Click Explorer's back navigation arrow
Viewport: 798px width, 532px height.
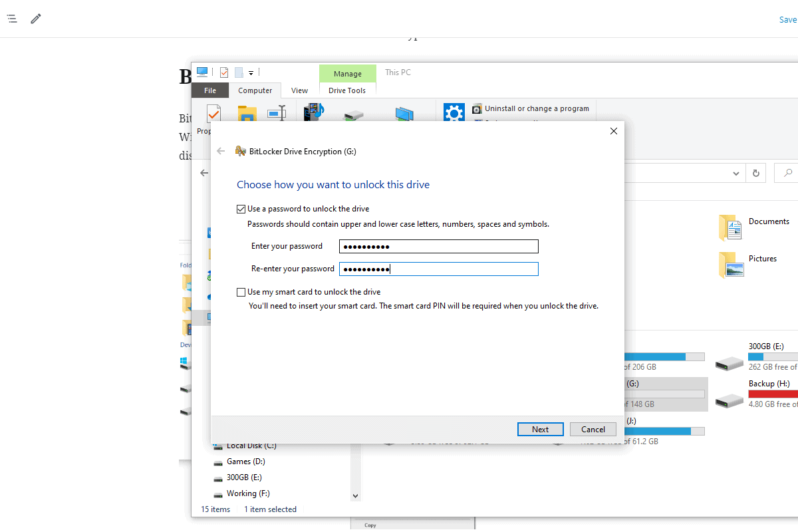point(203,172)
